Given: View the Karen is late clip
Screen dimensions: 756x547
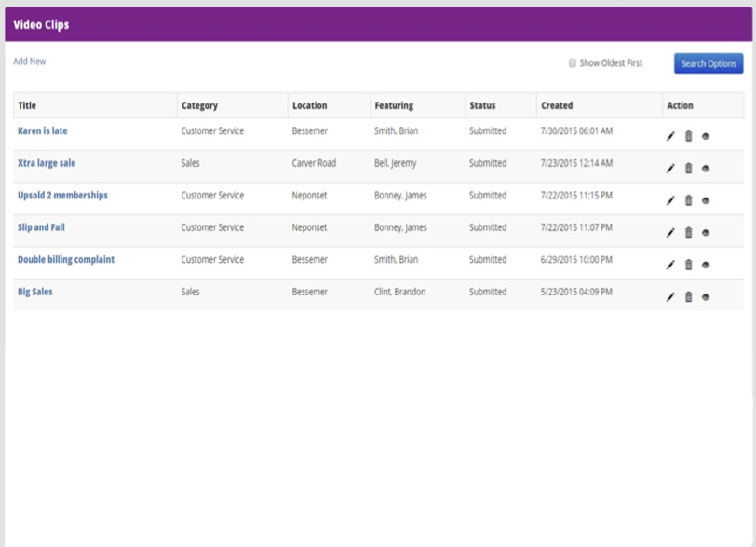Looking at the screenshot, I should [x=706, y=137].
